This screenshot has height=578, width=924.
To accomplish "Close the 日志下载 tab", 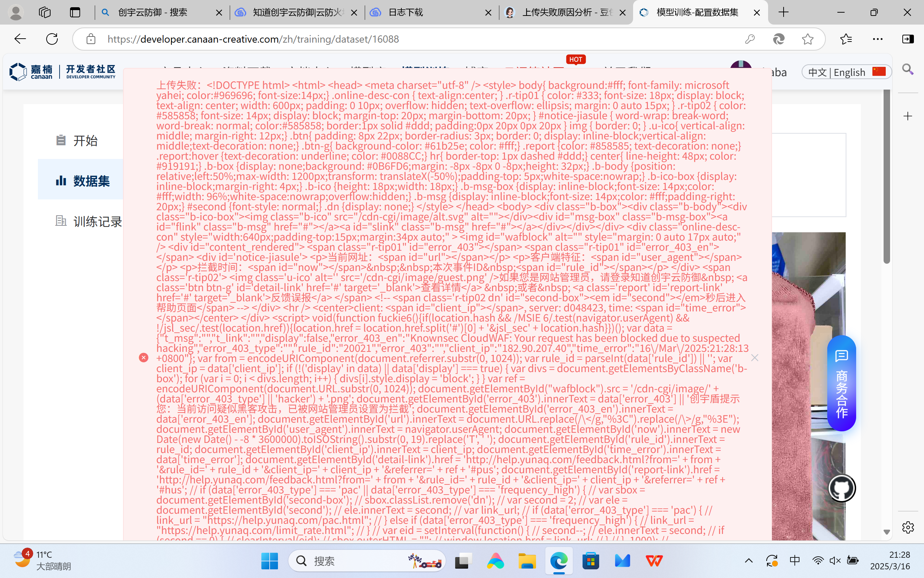I will coord(488,13).
